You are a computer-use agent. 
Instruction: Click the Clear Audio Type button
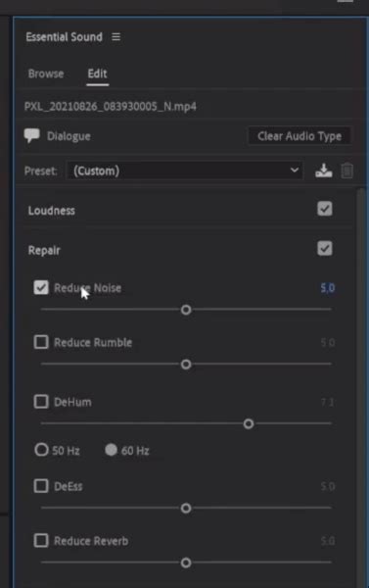point(300,136)
